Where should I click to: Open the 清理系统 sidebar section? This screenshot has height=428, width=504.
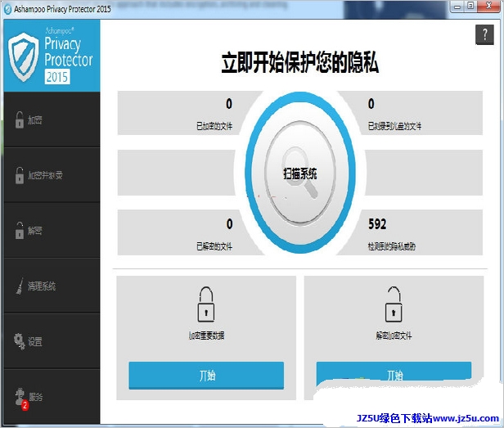52,286
